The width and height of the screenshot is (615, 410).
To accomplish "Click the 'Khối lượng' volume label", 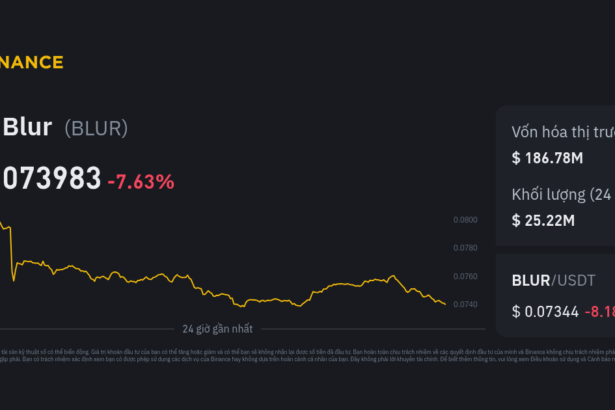I will (562, 195).
